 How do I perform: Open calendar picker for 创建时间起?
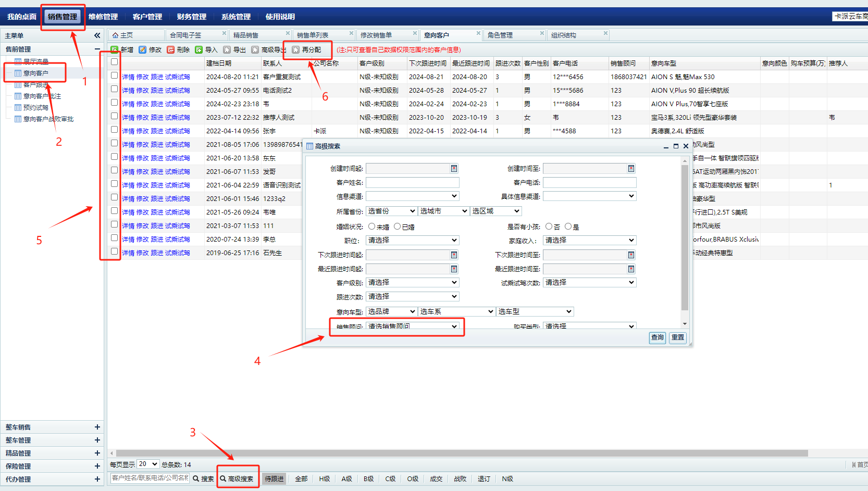[454, 169]
